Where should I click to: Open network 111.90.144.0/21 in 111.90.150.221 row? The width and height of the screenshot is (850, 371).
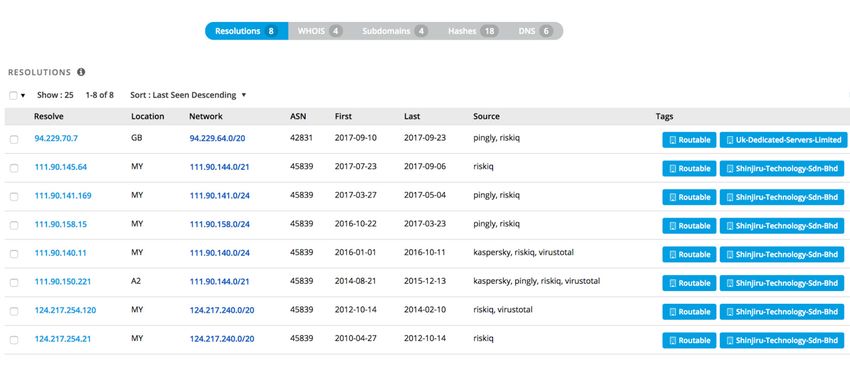tap(220, 282)
